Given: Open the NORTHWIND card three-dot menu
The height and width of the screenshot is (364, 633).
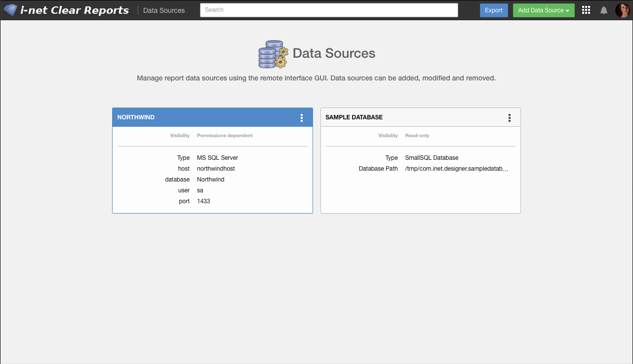Looking at the screenshot, I should 302,118.
